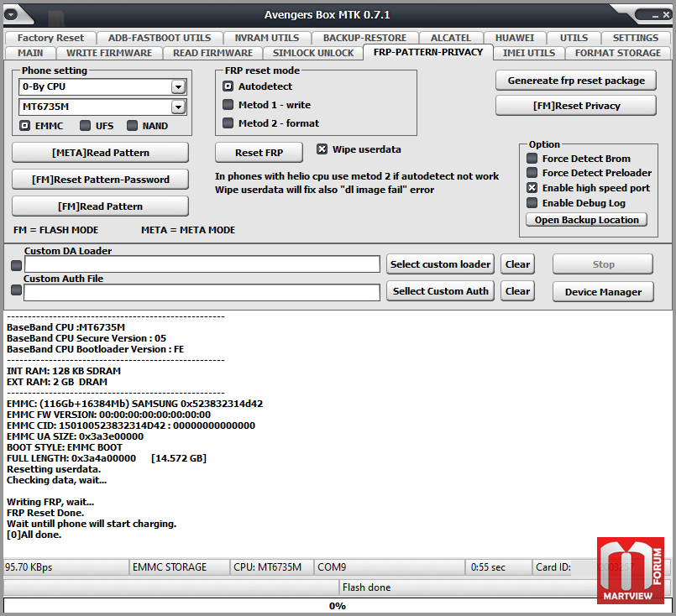Switch to FORMAT STORAGE tab
The height and width of the screenshot is (616, 676).
pos(618,53)
